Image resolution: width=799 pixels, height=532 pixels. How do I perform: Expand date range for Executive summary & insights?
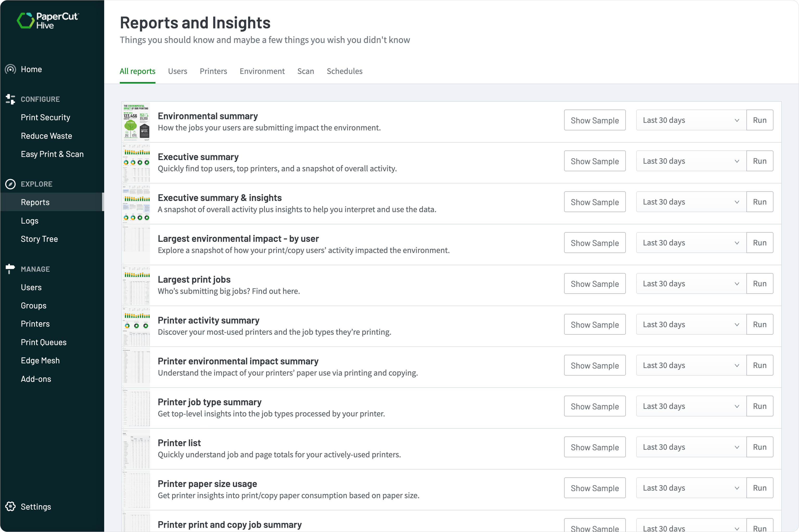click(x=691, y=202)
